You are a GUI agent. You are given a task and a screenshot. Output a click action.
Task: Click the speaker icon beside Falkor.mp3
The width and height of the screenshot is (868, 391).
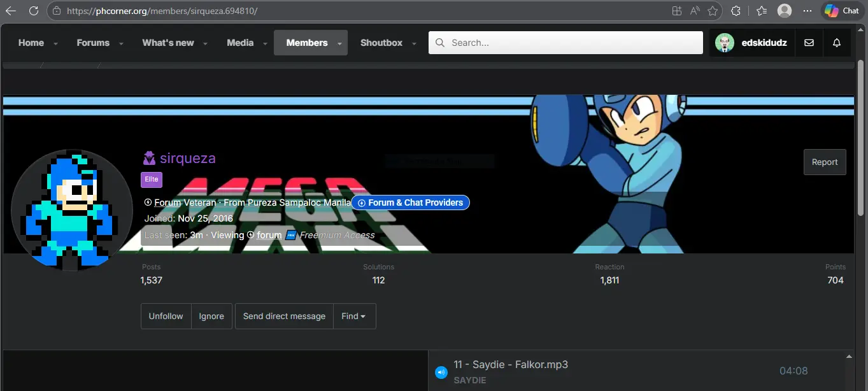[x=441, y=373]
